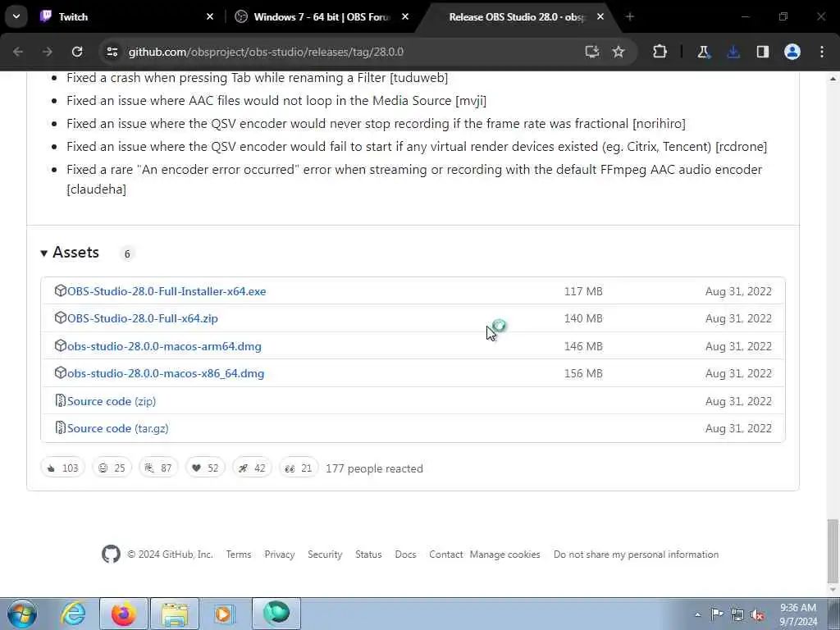This screenshot has width=840, height=630.
Task: Open the Privacy footer link
Action: click(280, 555)
